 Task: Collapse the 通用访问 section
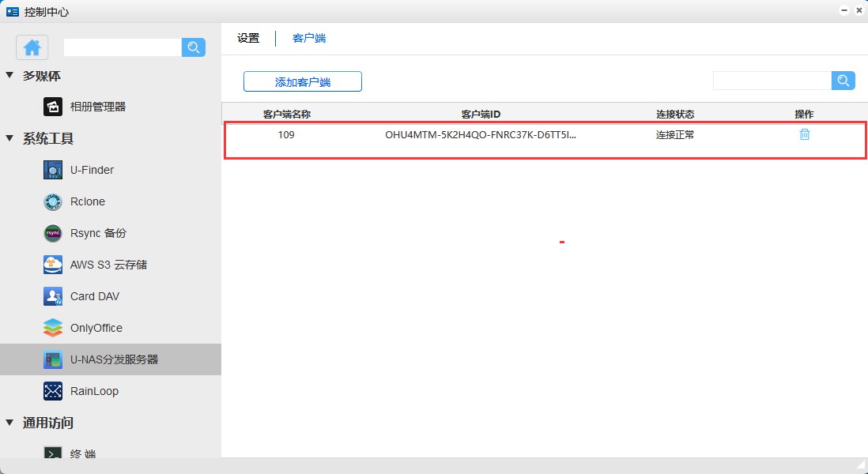10,423
